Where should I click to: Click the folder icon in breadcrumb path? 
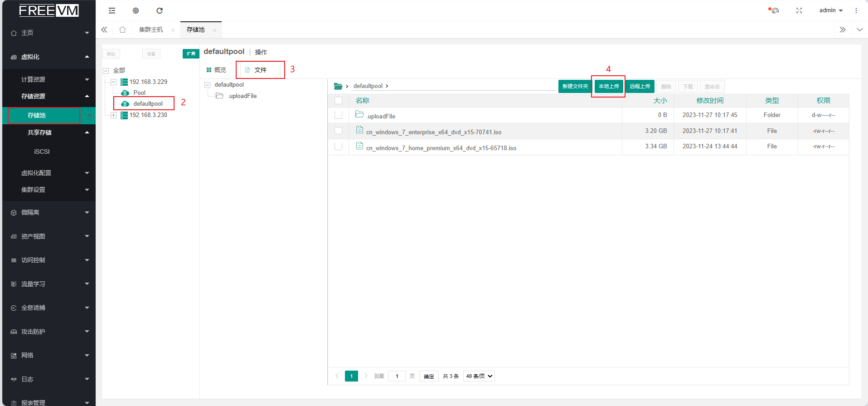tap(338, 86)
